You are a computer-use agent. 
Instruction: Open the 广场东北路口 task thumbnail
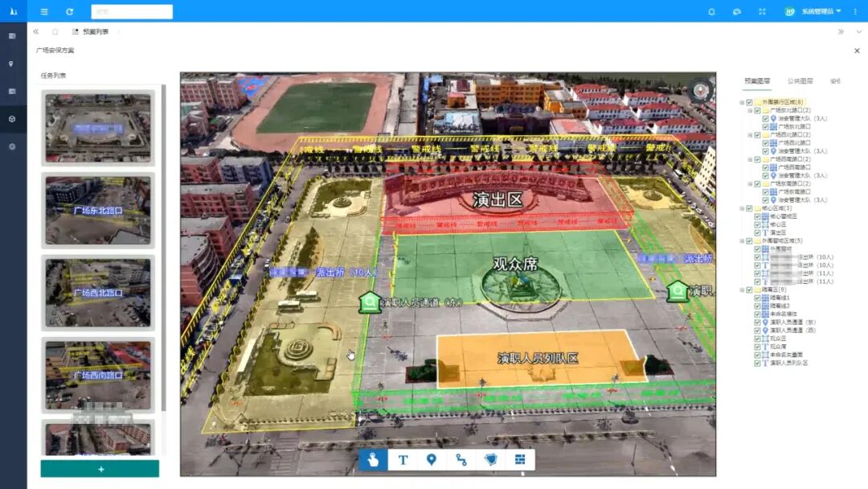98,211
